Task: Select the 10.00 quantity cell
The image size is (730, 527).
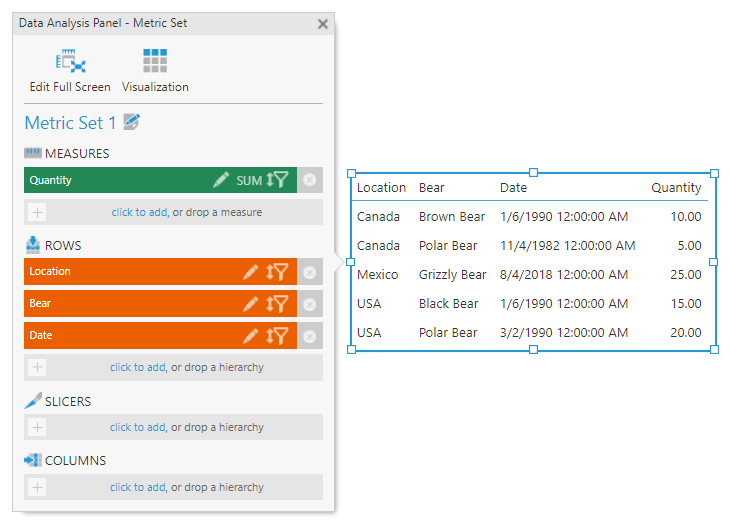Action: [x=686, y=217]
